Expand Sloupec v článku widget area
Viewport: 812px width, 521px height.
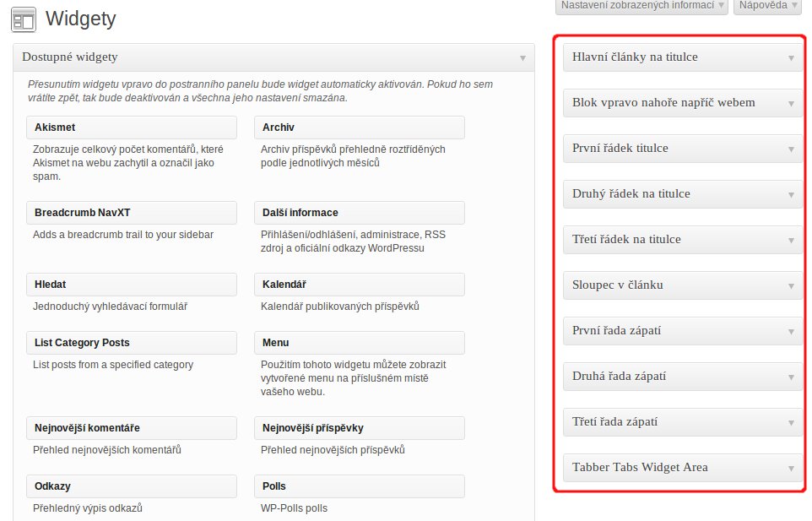point(791,286)
